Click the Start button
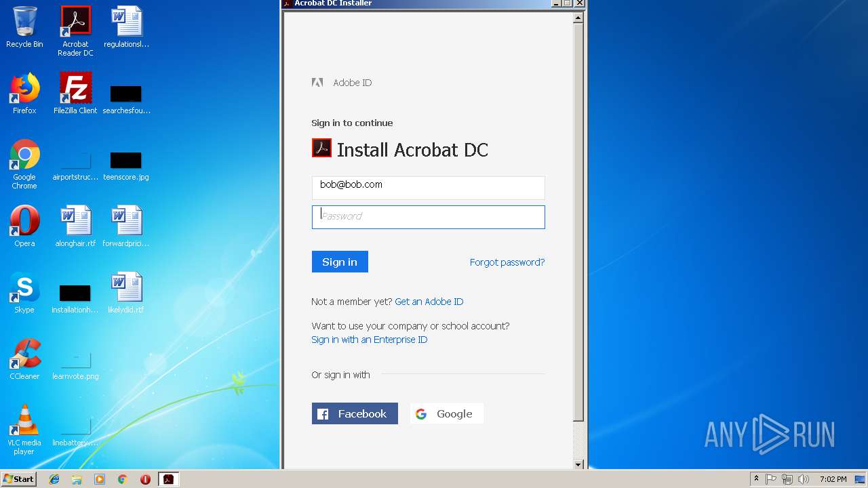This screenshot has width=868, height=488. click(x=19, y=479)
